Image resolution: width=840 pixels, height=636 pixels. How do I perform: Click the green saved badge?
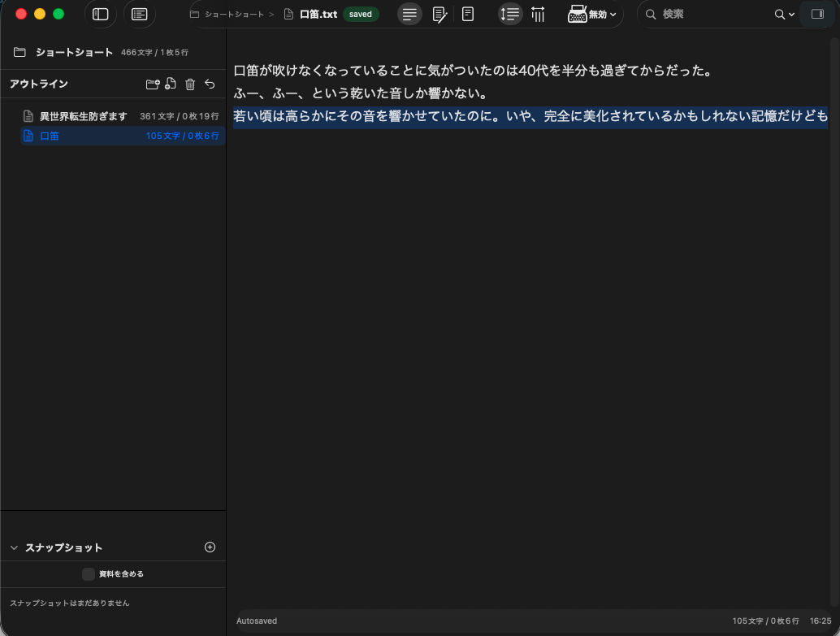click(361, 15)
